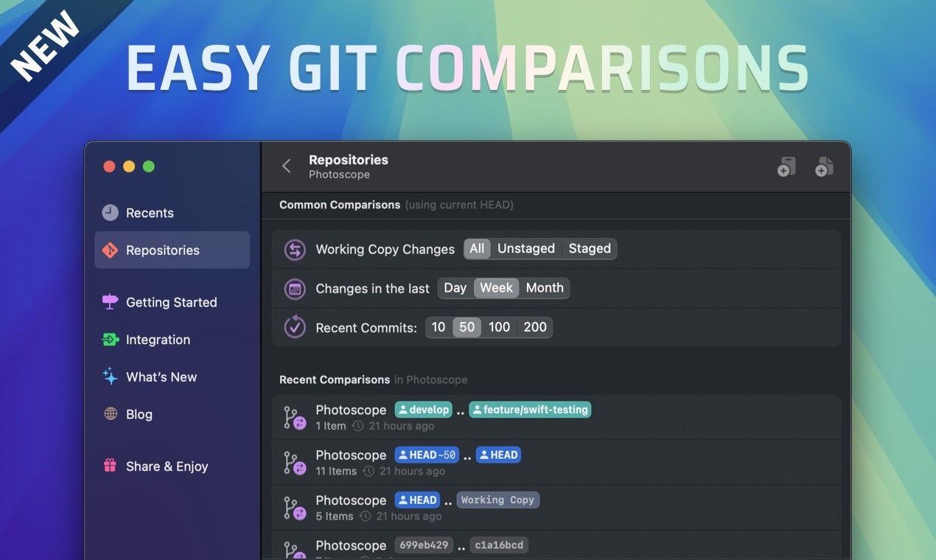This screenshot has width=936, height=560.
Task: Click the Working Copy Changes swap icon
Action: (295, 250)
